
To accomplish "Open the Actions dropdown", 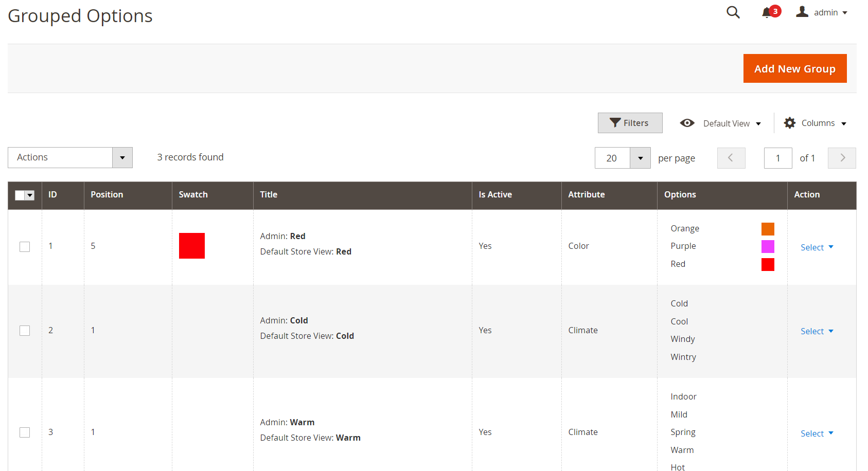I will point(70,157).
